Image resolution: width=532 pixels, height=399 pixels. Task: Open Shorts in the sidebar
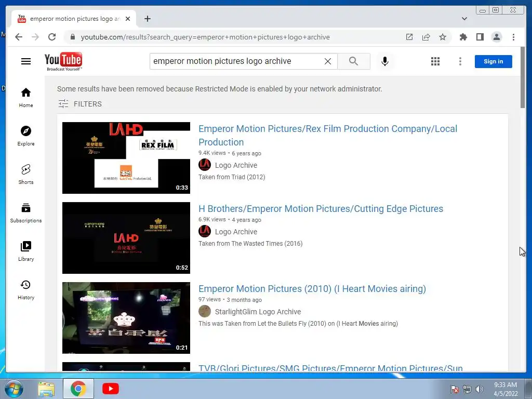pyautogui.click(x=26, y=175)
